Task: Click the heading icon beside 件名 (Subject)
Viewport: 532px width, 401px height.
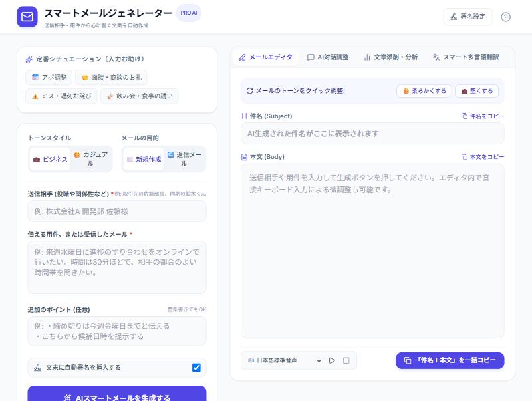Action: [x=244, y=116]
